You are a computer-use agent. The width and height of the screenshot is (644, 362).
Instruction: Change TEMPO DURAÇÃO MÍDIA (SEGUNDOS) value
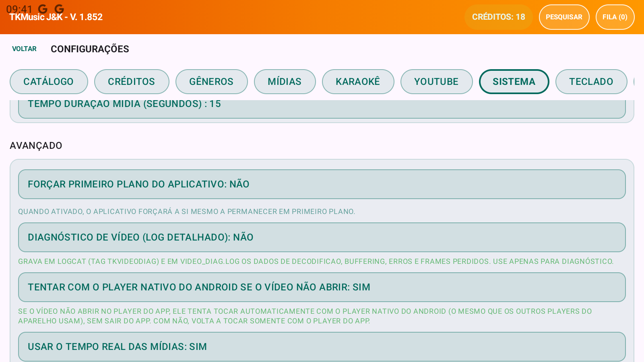[x=322, y=109]
